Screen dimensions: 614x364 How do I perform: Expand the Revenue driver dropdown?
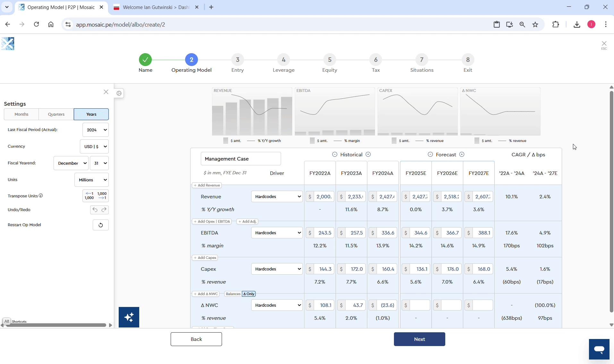(277, 197)
